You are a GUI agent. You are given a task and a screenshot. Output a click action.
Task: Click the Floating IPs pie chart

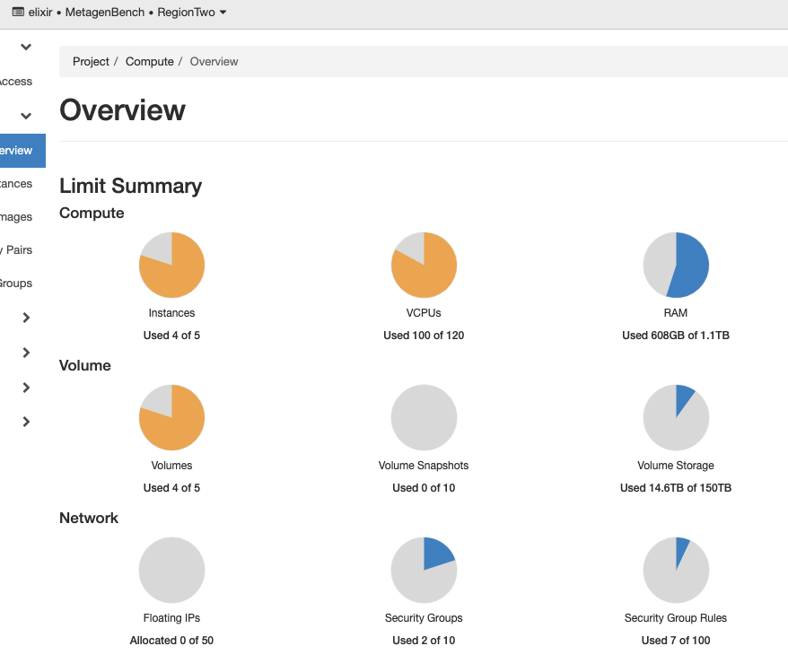point(172,570)
